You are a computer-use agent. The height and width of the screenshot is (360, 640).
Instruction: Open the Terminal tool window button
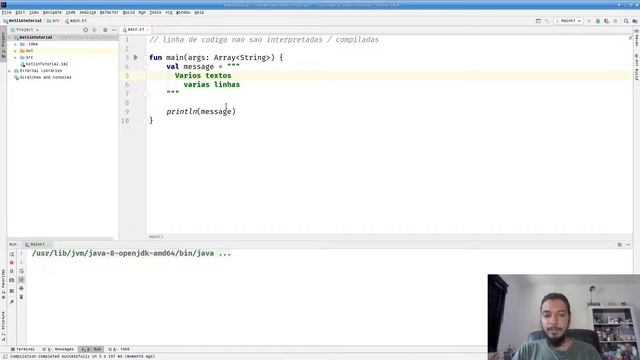point(23,349)
